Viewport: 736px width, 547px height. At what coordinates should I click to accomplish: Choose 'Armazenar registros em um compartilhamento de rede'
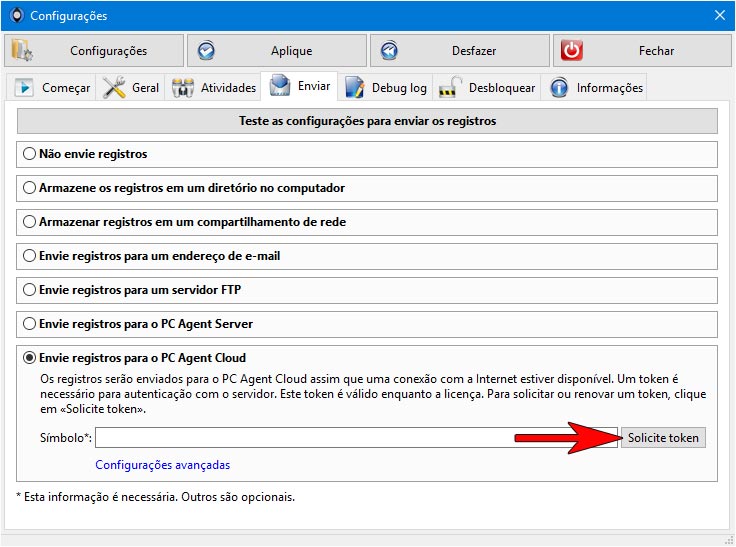click(29, 222)
